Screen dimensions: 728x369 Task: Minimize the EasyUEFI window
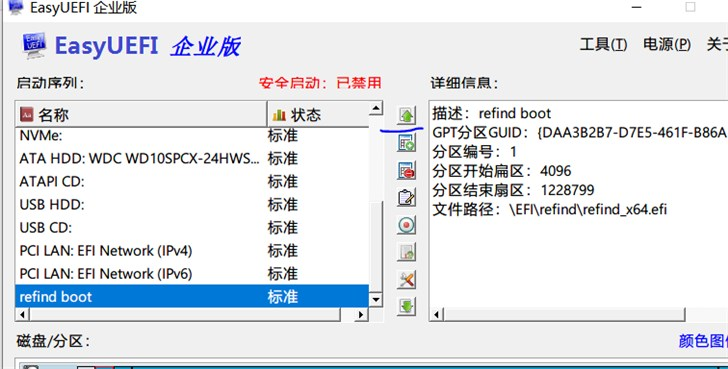point(637,7)
